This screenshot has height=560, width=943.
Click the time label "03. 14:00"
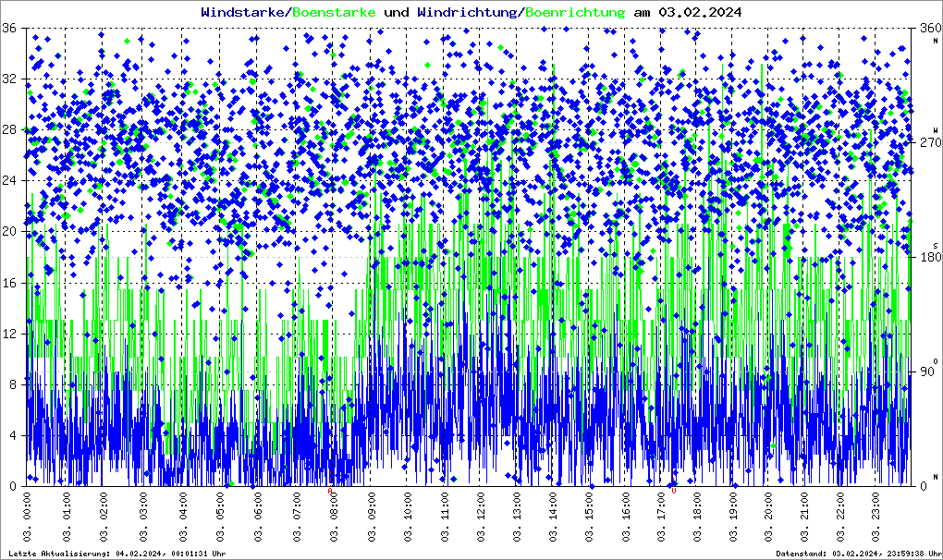click(x=553, y=517)
